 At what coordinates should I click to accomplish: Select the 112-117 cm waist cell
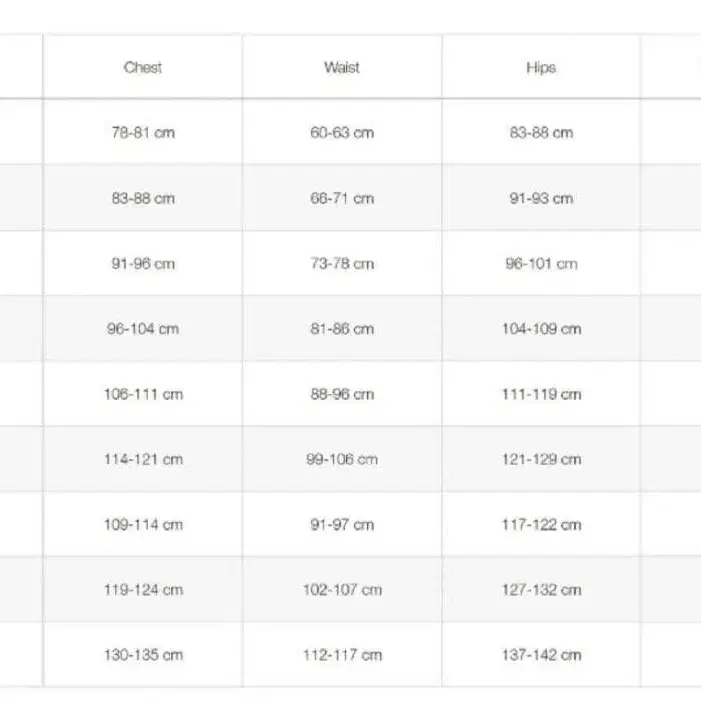click(x=342, y=656)
